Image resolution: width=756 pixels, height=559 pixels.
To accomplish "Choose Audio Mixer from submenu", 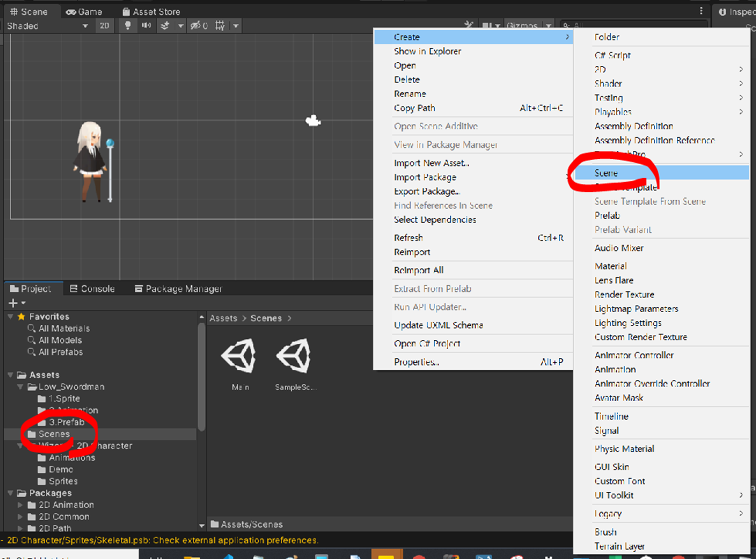I will point(661,248).
